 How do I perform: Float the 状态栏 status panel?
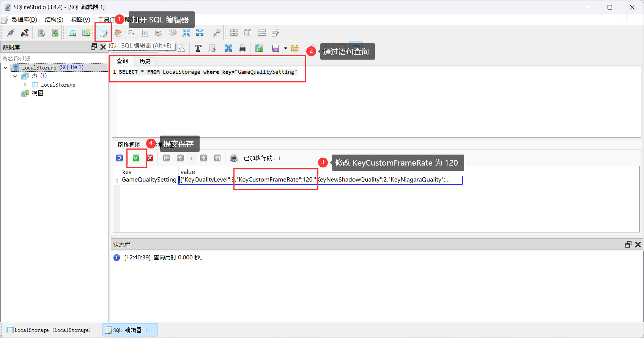(628, 244)
